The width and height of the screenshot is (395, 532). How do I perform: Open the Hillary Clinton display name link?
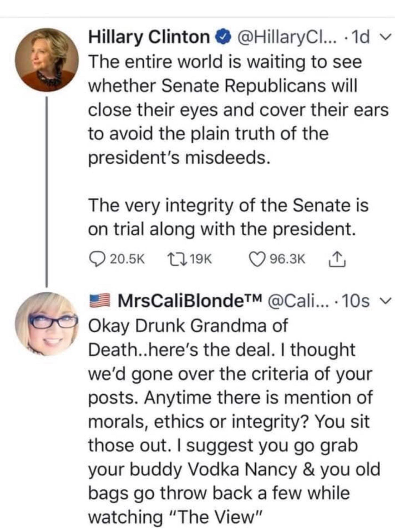point(149,37)
